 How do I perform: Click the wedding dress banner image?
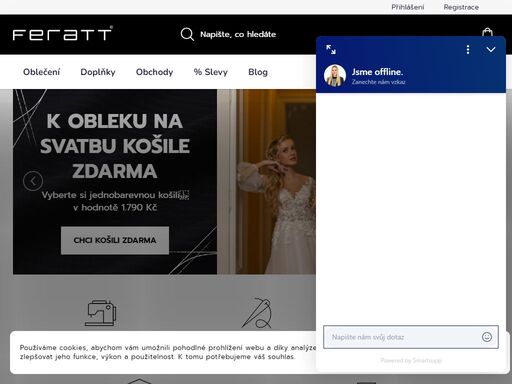pyautogui.click(x=267, y=182)
